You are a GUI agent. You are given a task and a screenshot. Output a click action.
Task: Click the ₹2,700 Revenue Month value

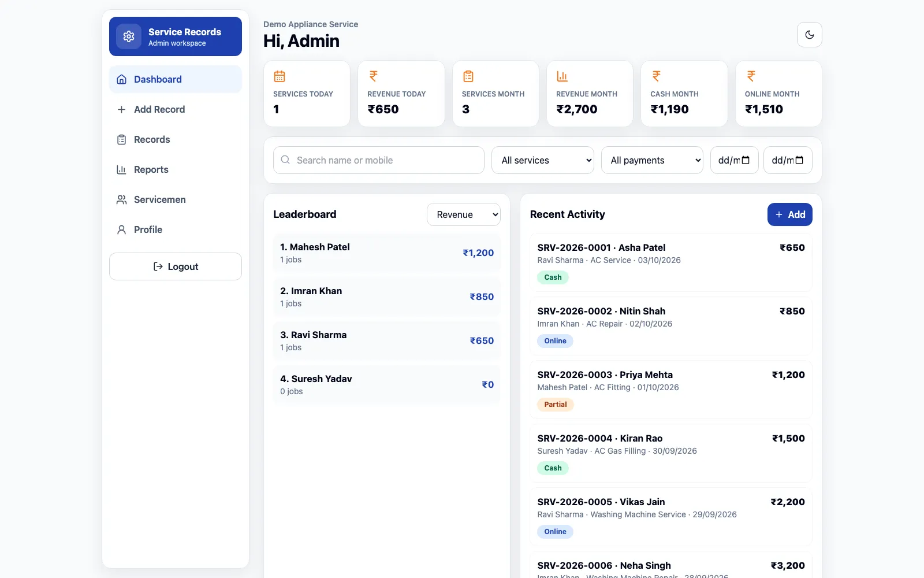point(576,109)
